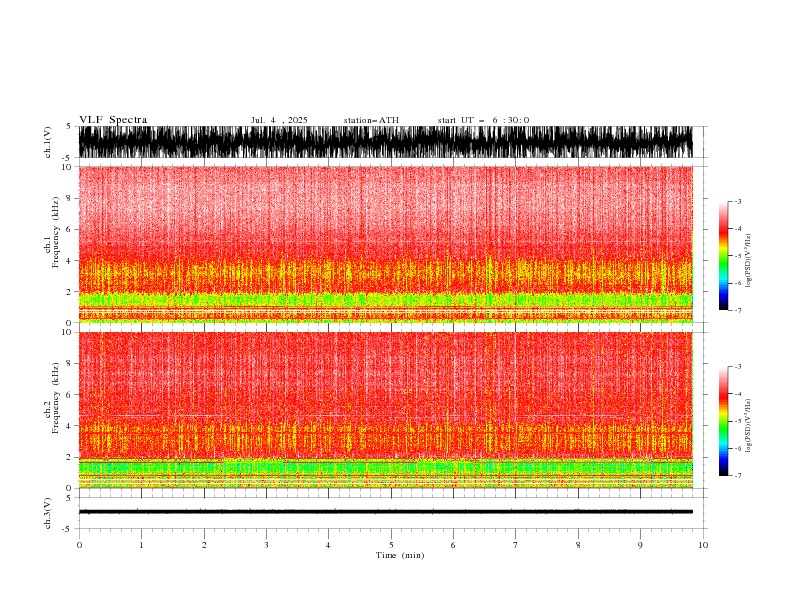The width and height of the screenshot is (792, 612).
Task: Click the time axis tick label '0'
Action: pyautogui.click(x=79, y=545)
